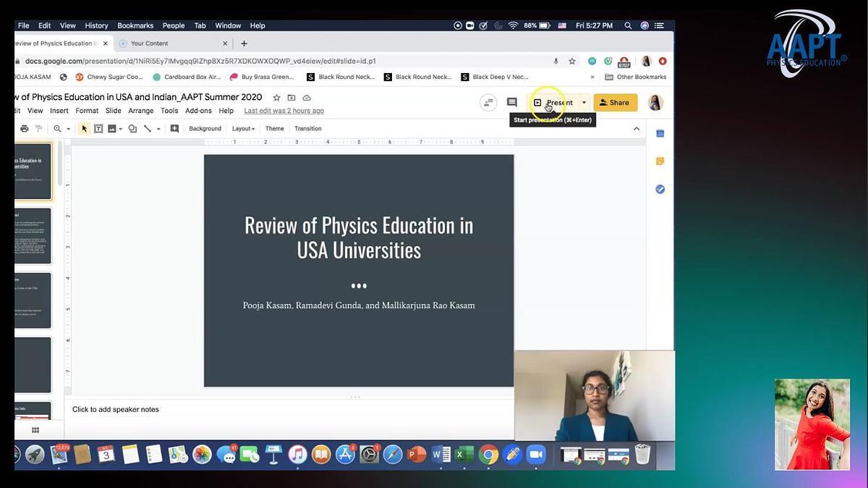Open the comment history icon
Viewport: 868px width, 488px height.
512,103
